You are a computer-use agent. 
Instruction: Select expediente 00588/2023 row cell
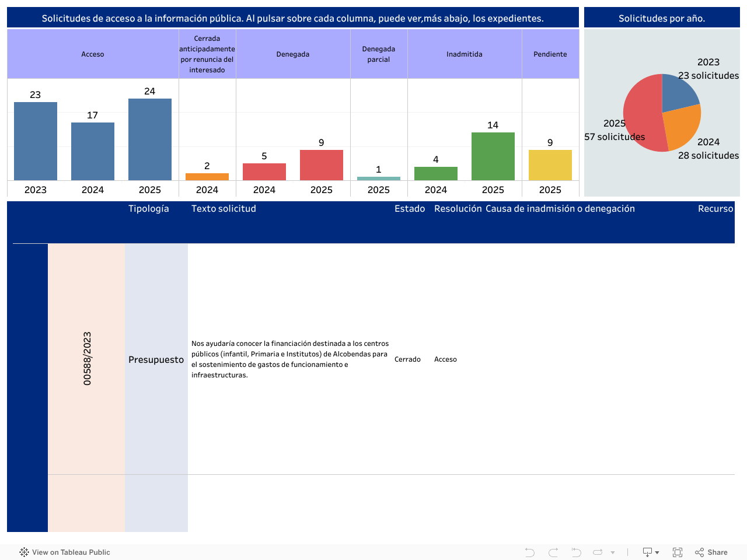(87, 359)
